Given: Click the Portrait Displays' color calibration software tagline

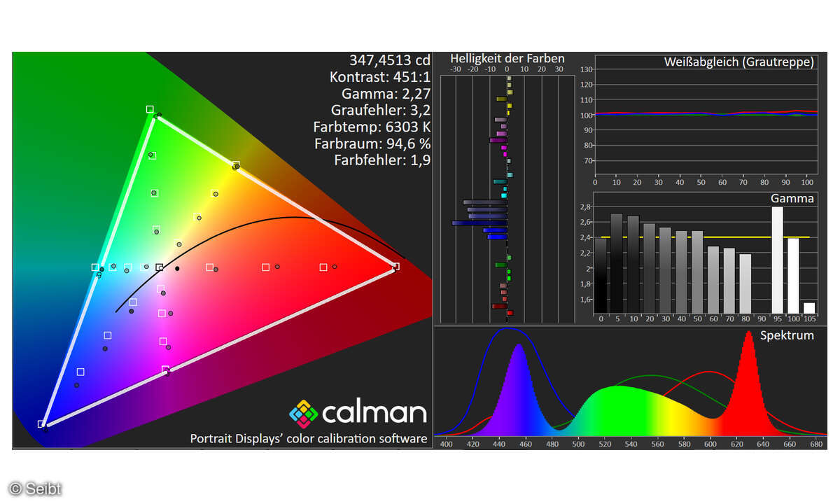Looking at the screenshot, I should (308, 439).
